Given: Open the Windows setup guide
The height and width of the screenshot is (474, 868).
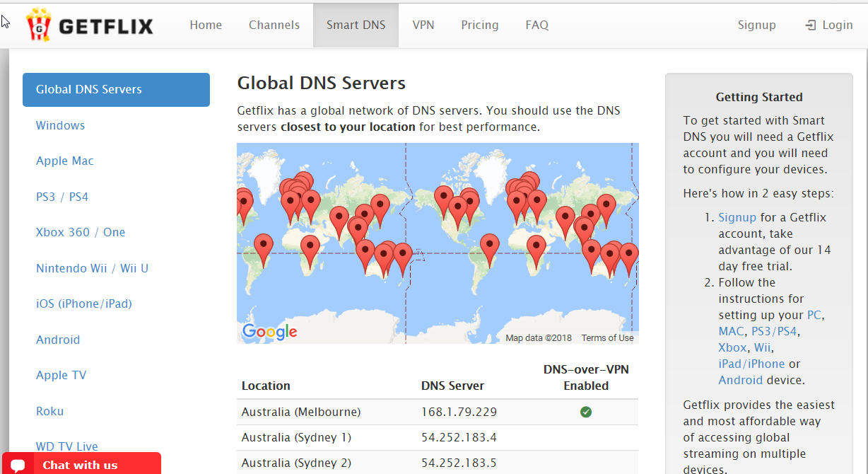Looking at the screenshot, I should (x=60, y=125).
